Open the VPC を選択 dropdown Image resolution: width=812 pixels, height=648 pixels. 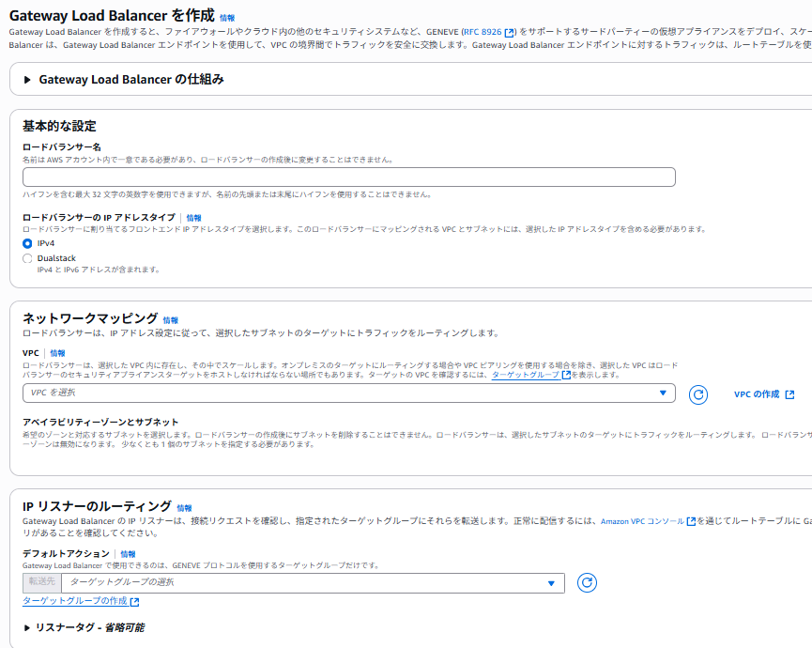(x=348, y=393)
